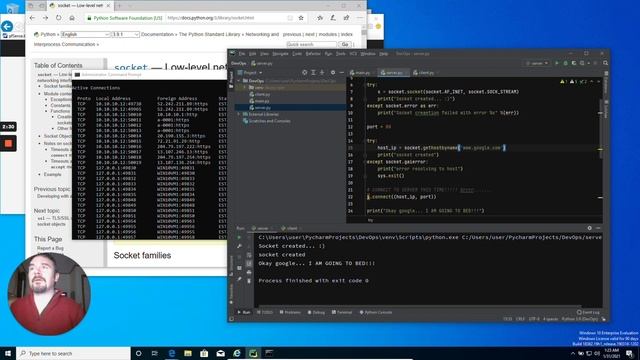Click the 'index' link on docs page
Screen dimensions: 640x360
click(347, 34)
